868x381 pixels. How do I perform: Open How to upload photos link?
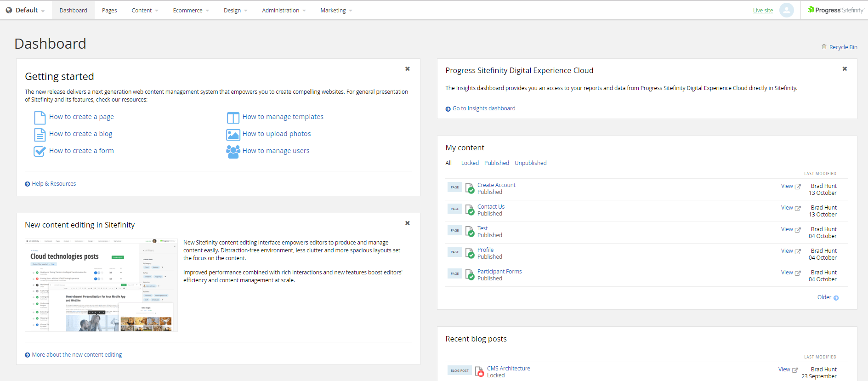pos(277,134)
